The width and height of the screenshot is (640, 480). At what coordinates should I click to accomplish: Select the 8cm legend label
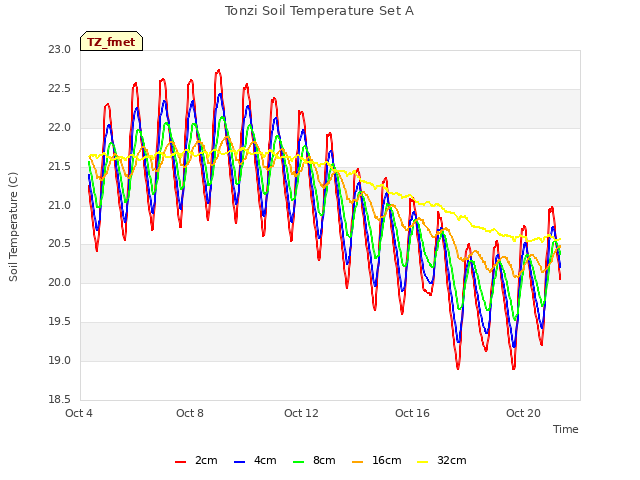click(324, 460)
